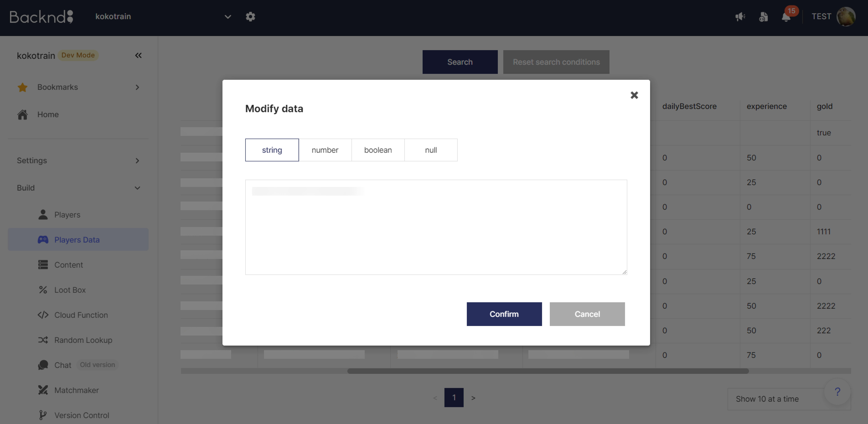
Task: Expand the Bookmarks section chevron
Action: [137, 87]
